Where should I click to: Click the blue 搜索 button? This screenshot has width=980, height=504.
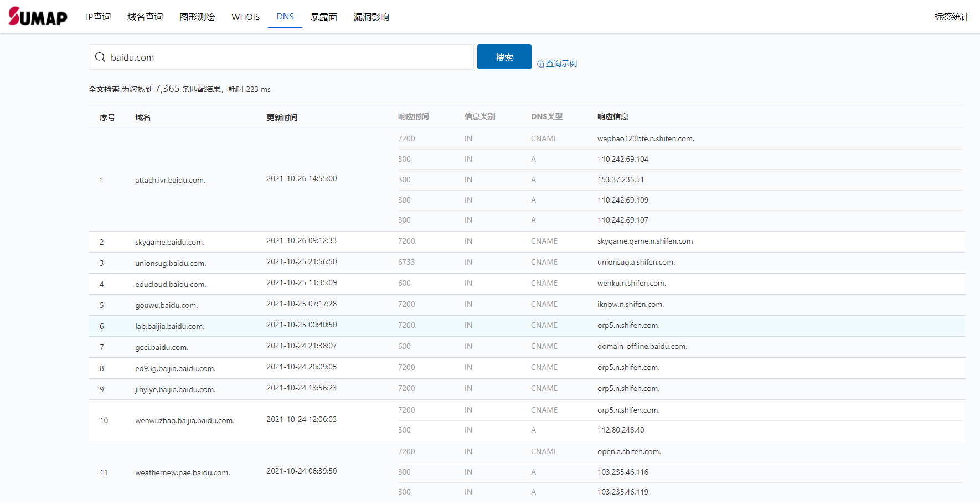[504, 57]
